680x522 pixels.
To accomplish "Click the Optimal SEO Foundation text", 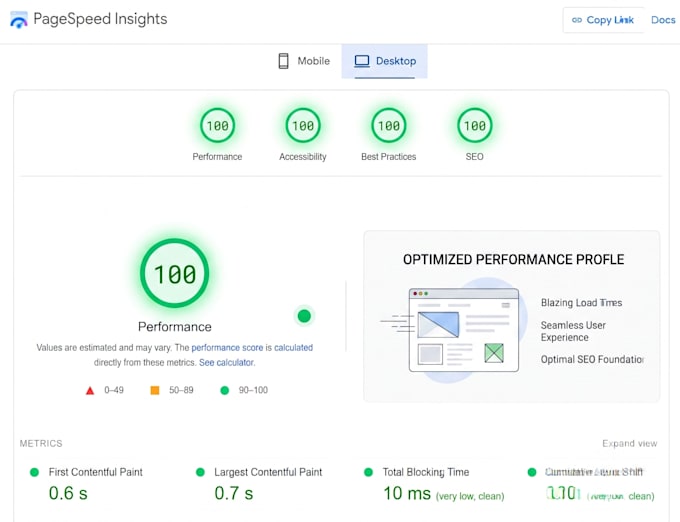I will coord(592,359).
